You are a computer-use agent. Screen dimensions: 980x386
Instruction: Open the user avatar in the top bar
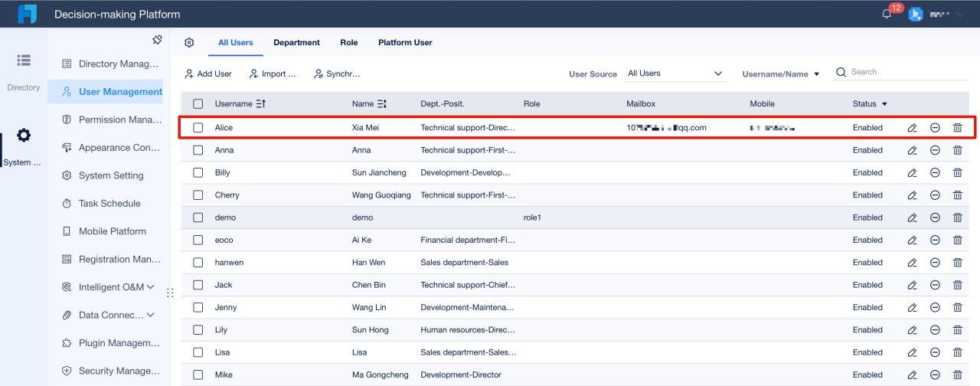(916, 14)
